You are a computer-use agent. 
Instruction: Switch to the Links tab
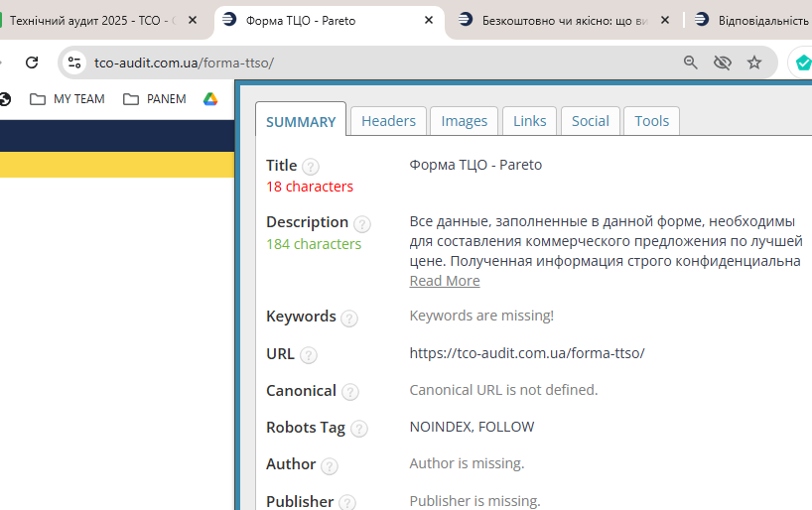click(x=530, y=121)
